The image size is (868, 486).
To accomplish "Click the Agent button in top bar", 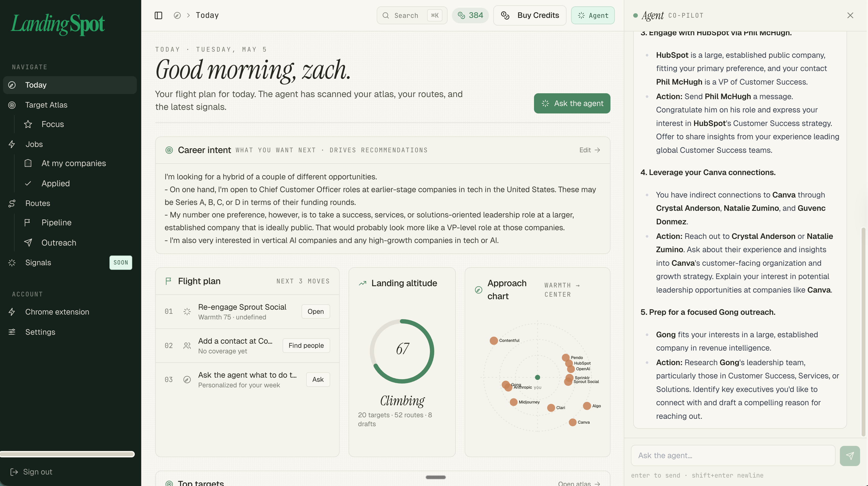I will (593, 16).
